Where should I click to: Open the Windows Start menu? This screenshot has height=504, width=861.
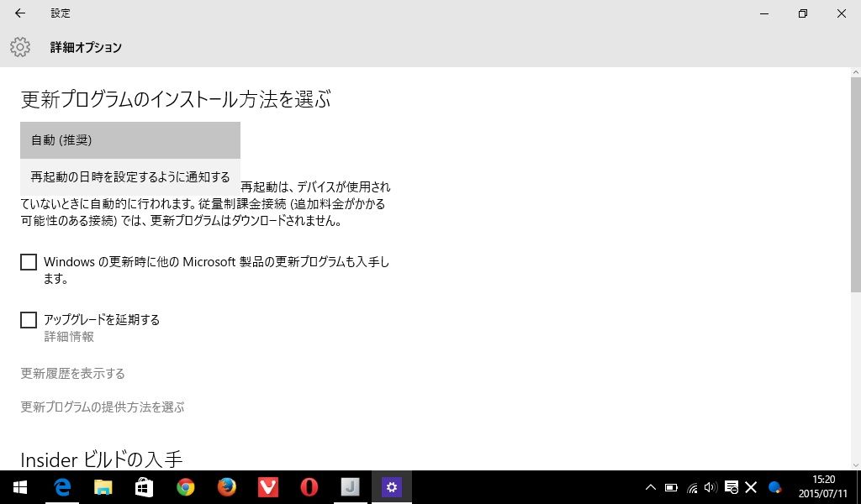tap(20, 487)
